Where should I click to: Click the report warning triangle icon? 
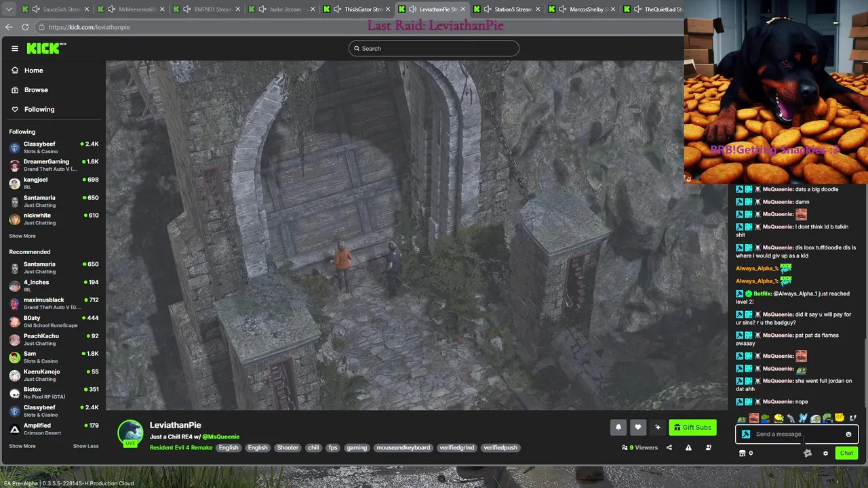click(688, 447)
